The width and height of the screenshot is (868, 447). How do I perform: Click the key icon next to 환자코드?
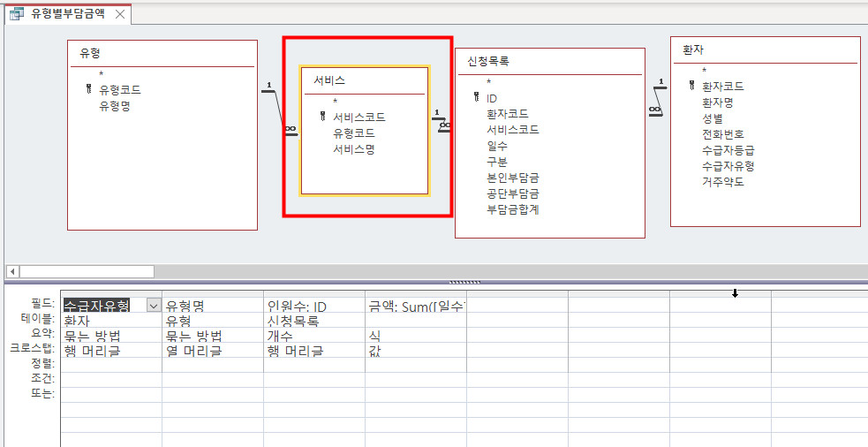coord(692,86)
